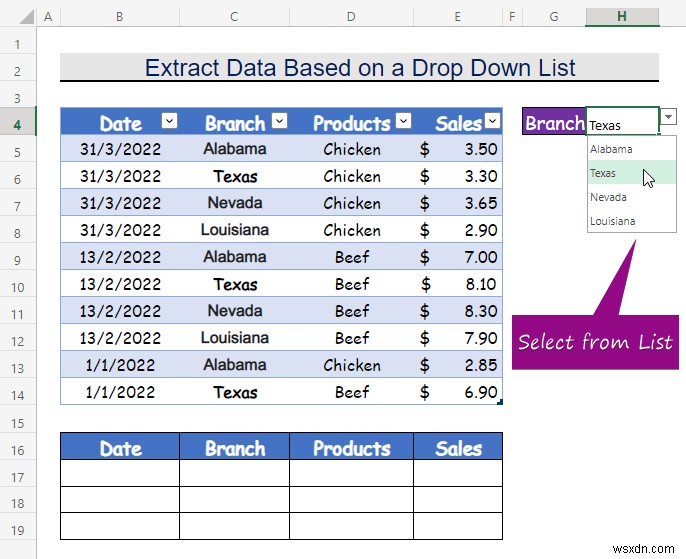Click sales value 3.30
This screenshot has width=686, height=559.
point(481,176)
